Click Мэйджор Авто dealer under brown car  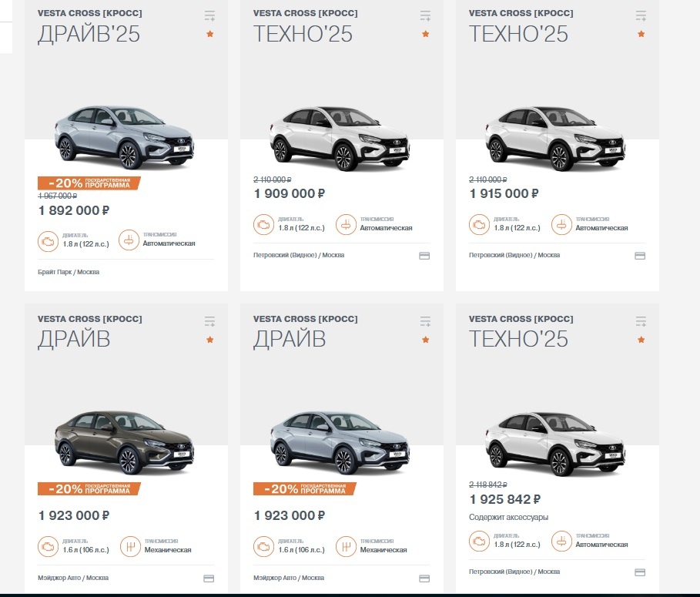tap(73, 578)
